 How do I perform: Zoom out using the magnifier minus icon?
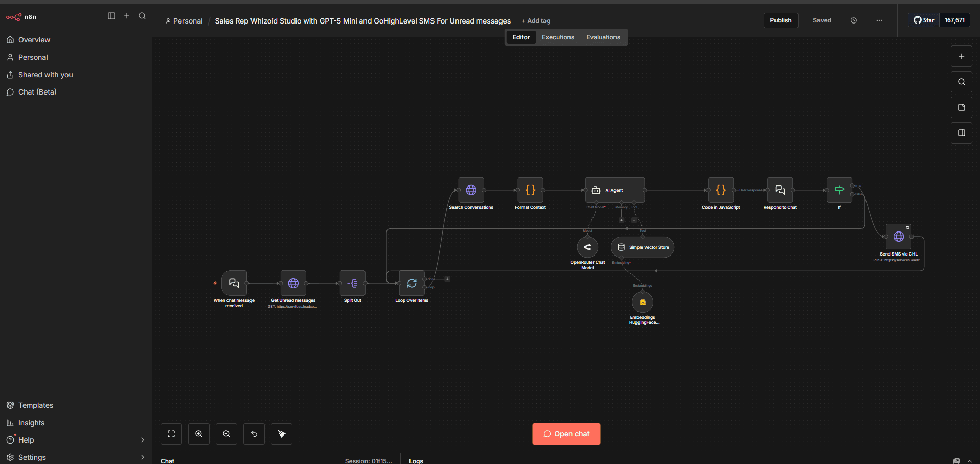(226, 433)
